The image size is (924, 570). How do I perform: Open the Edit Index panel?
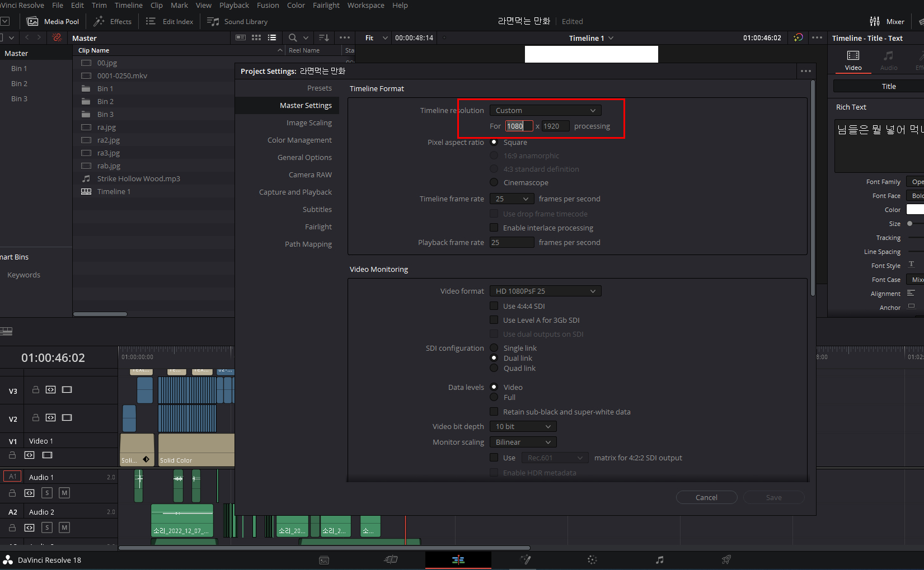(170, 21)
